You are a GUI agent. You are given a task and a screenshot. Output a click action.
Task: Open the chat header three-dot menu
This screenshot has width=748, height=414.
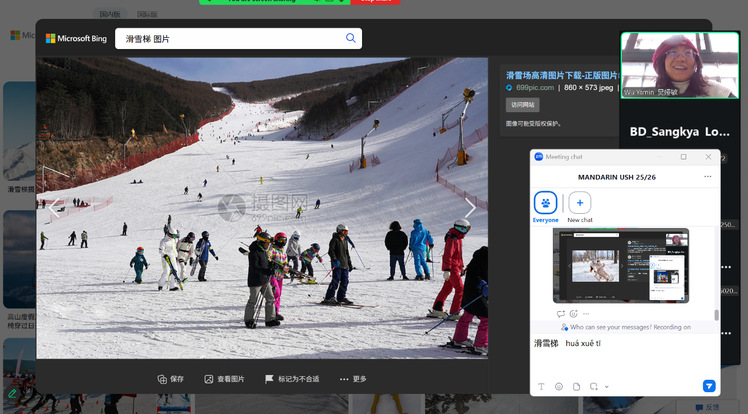coord(707,177)
